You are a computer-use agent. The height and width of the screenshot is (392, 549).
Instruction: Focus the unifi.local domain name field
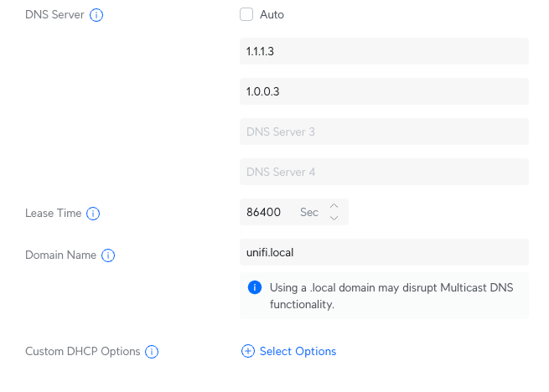tap(384, 252)
